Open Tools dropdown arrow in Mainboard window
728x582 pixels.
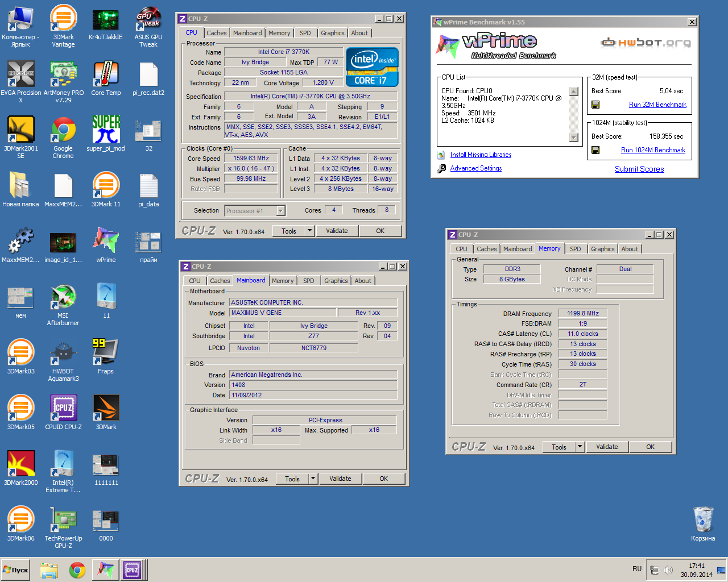pos(313,479)
